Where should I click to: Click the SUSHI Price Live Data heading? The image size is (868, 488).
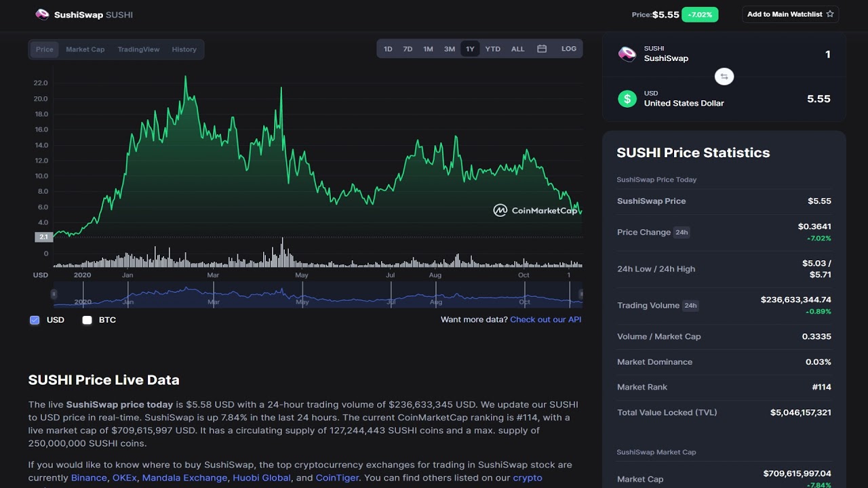104,380
